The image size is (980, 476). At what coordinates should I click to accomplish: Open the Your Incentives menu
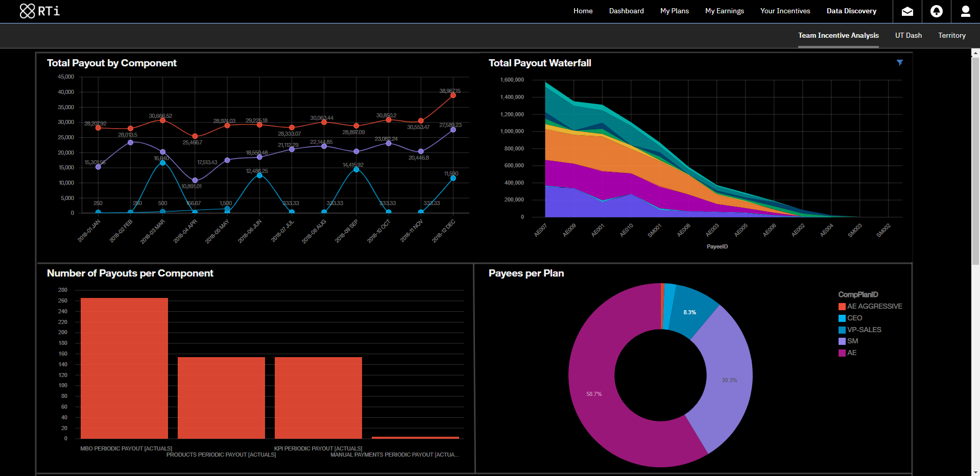pos(785,11)
